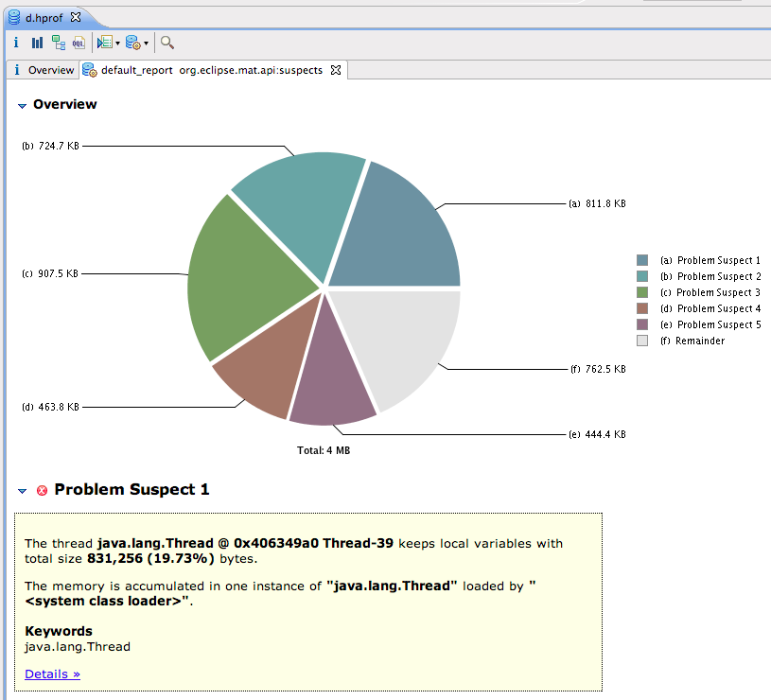Open the heap dump overview info icon
Viewport: 771px width, 700px height.
coord(16,43)
